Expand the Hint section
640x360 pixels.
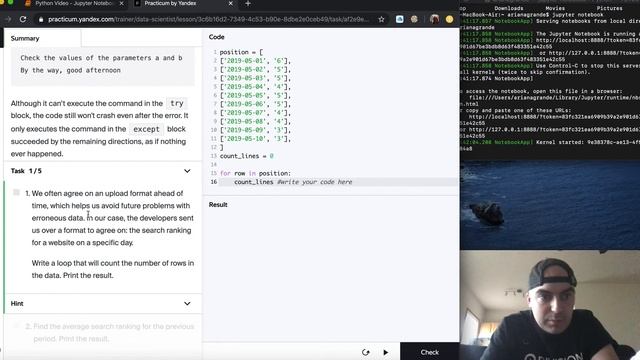[x=187, y=303]
